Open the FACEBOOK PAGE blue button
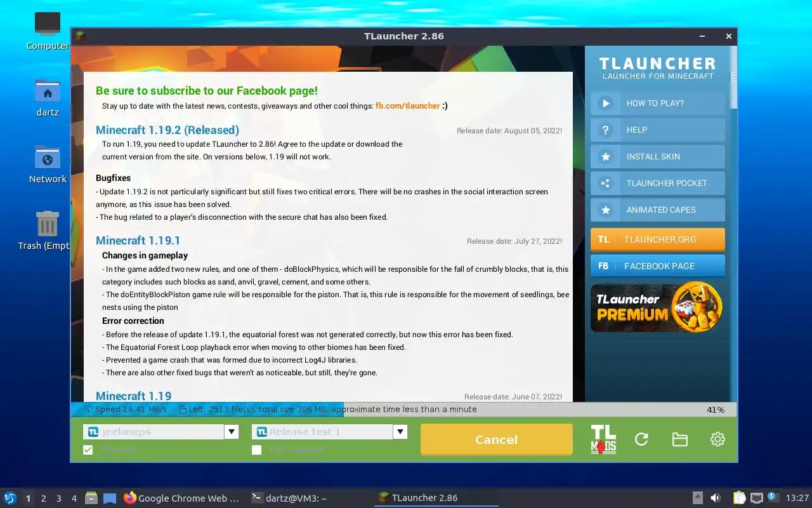This screenshot has width=812, height=508. pyautogui.click(x=658, y=266)
